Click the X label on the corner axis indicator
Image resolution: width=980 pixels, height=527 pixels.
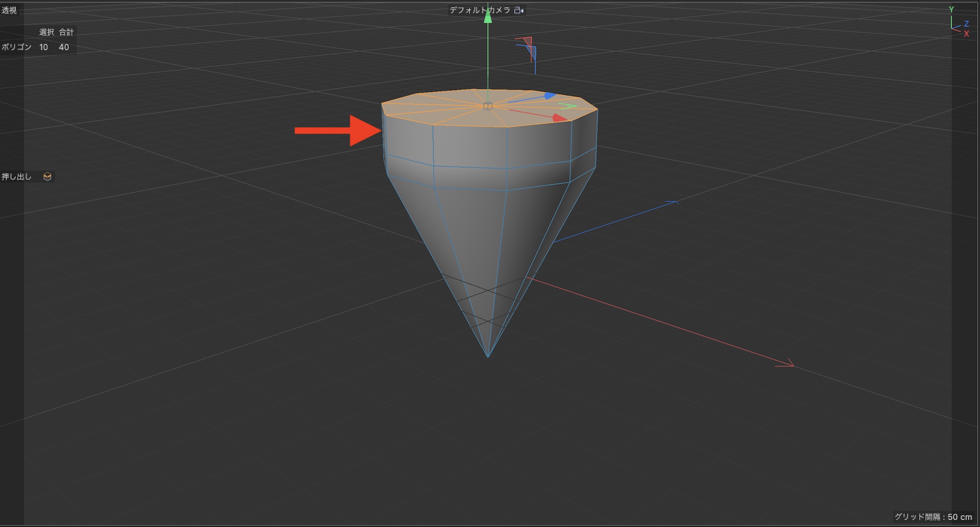966,34
